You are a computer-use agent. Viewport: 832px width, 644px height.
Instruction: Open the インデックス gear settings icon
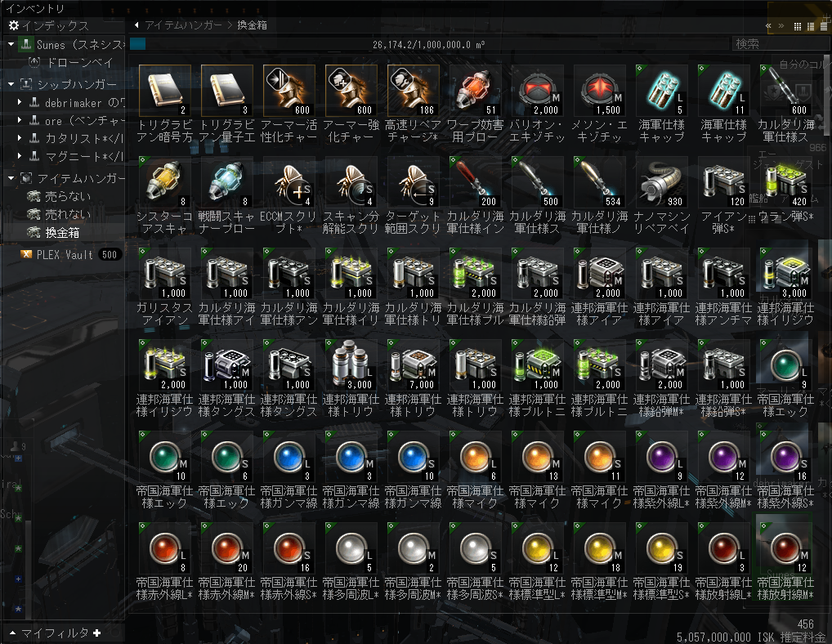tap(14, 25)
